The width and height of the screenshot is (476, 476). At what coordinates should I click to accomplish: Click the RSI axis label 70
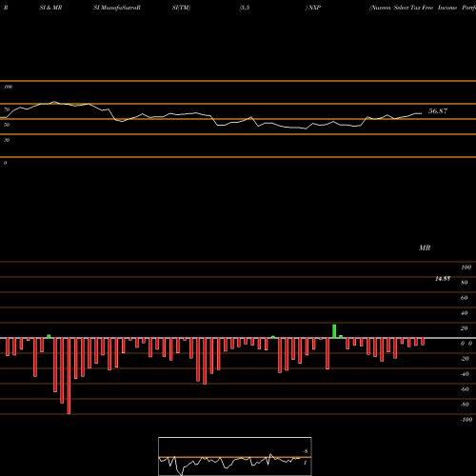click(7, 109)
